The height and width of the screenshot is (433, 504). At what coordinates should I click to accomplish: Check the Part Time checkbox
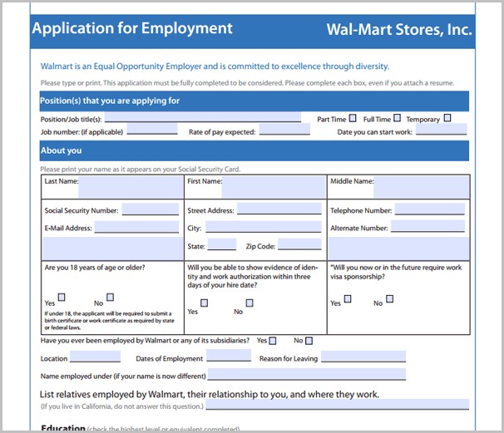(x=353, y=118)
